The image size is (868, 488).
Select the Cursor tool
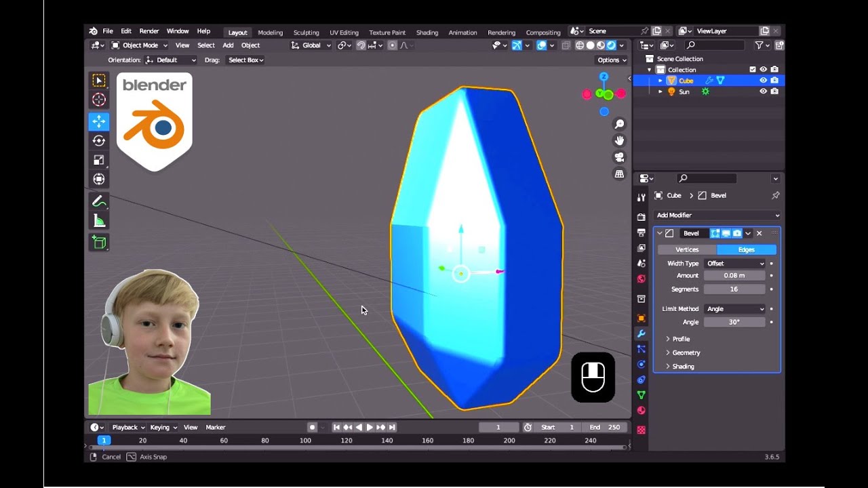coord(99,100)
